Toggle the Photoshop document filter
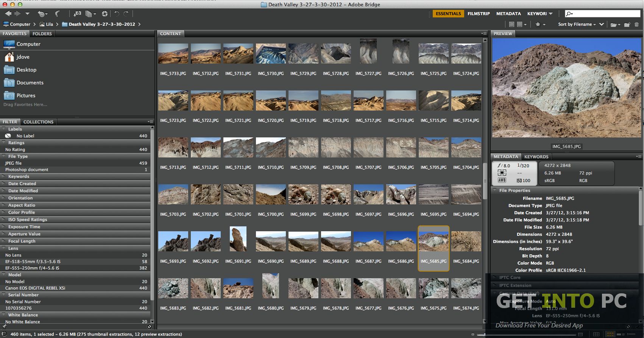Viewport: 644px width, 338px height. [x=76, y=170]
